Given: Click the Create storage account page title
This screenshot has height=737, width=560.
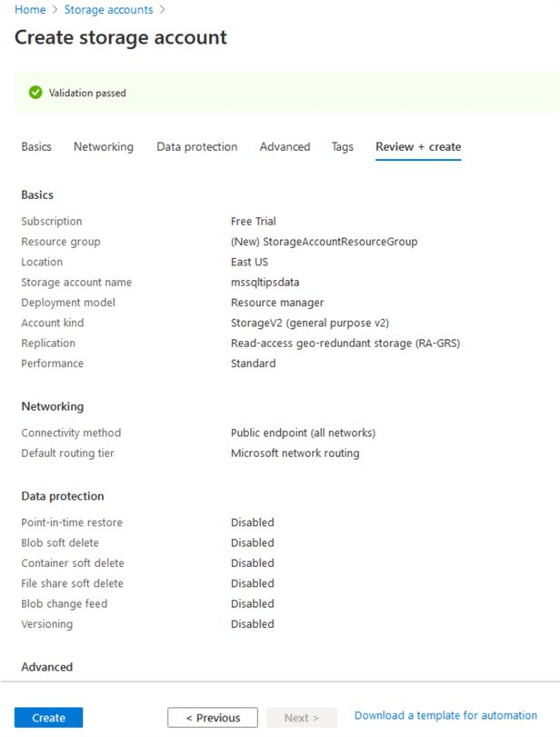Looking at the screenshot, I should pyautogui.click(x=121, y=38).
